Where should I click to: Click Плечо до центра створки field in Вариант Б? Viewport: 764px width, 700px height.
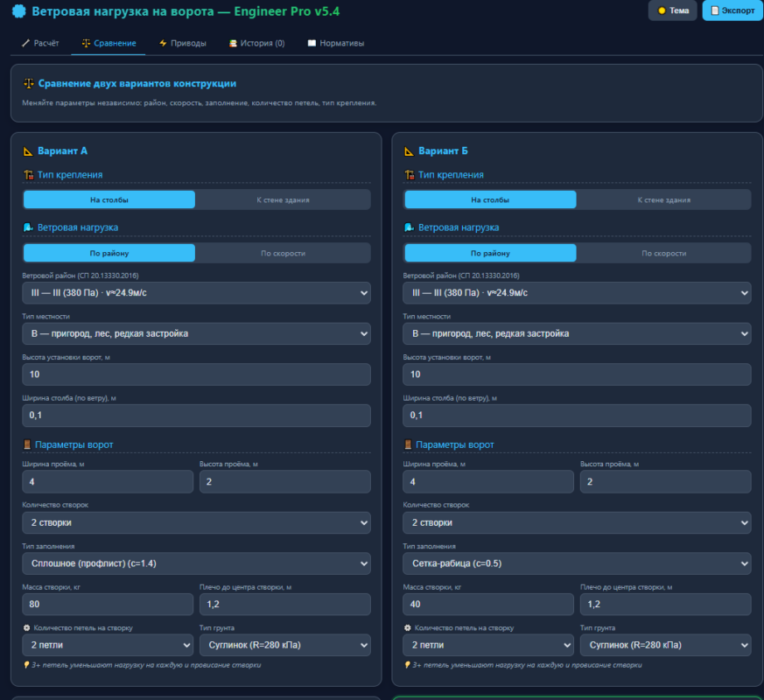pyautogui.click(x=666, y=605)
